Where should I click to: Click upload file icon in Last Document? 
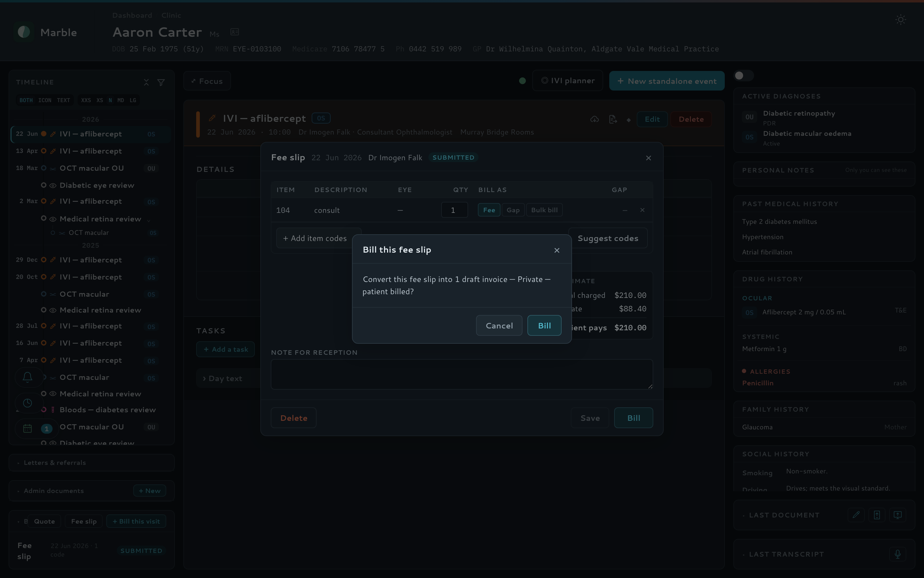877,514
